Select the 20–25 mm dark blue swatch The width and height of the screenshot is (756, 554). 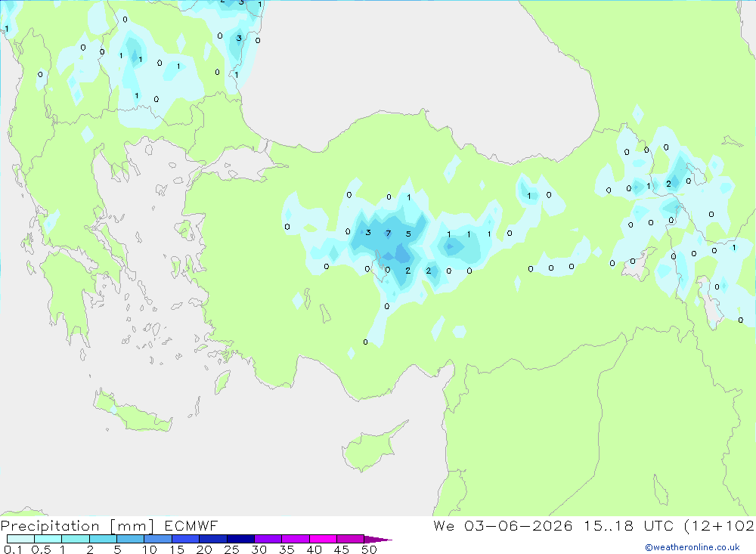pos(213,539)
